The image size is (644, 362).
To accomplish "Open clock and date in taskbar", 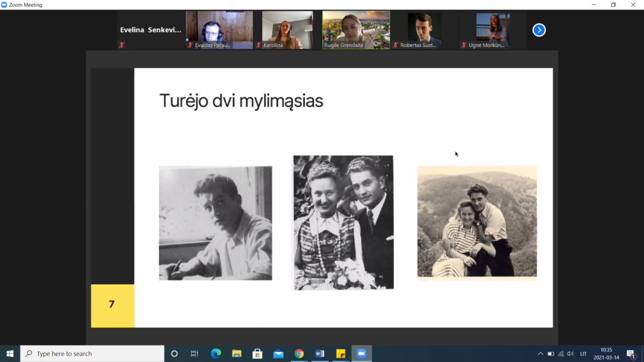I will [x=606, y=354].
